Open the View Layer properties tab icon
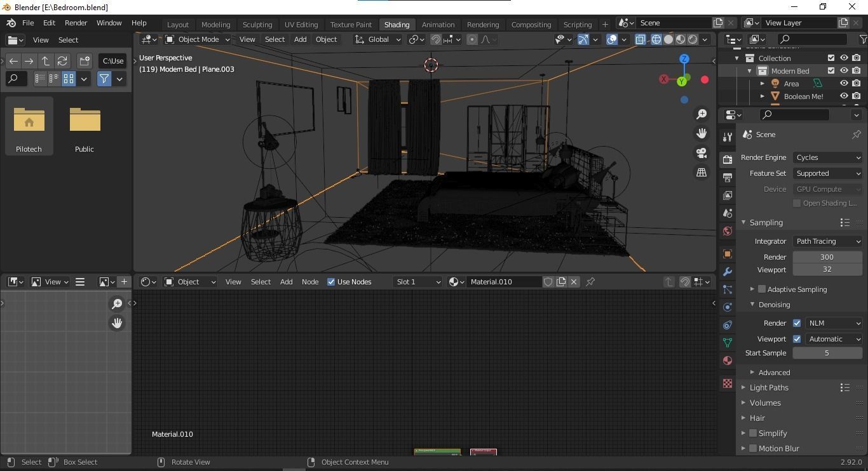Viewport: 868px width, 471px height. coord(728,195)
